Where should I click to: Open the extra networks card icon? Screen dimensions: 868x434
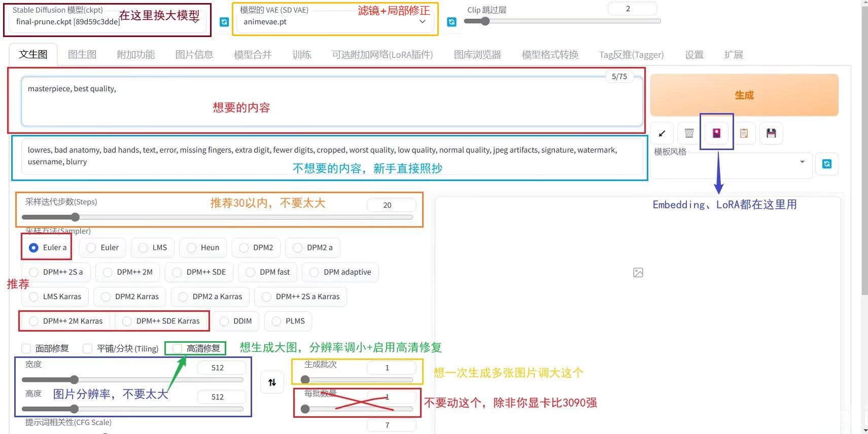click(x=716, y=133)
